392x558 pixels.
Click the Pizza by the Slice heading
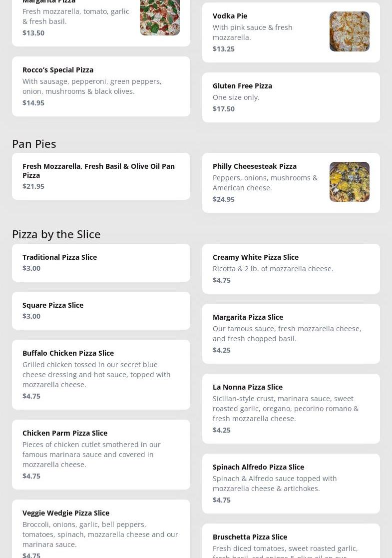point(56,234)
